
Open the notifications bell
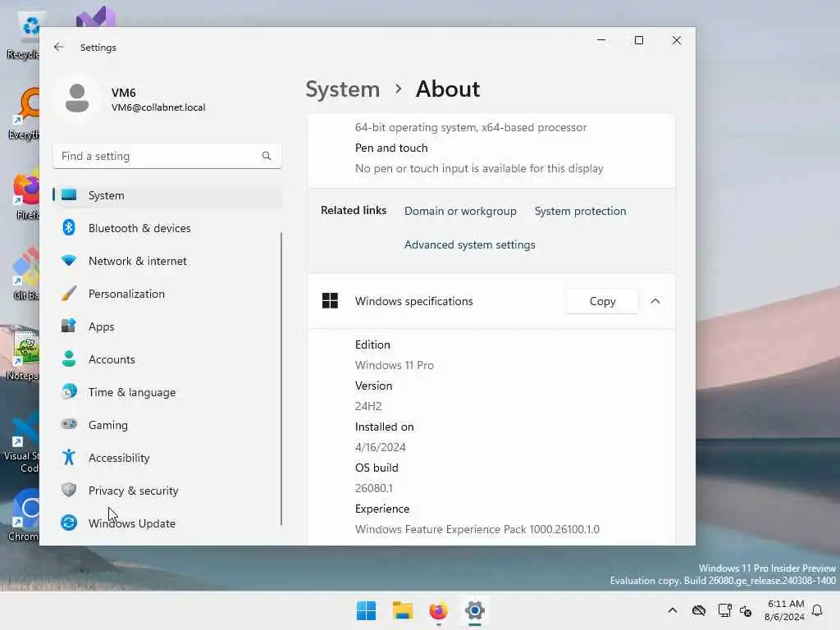(818, 610)
